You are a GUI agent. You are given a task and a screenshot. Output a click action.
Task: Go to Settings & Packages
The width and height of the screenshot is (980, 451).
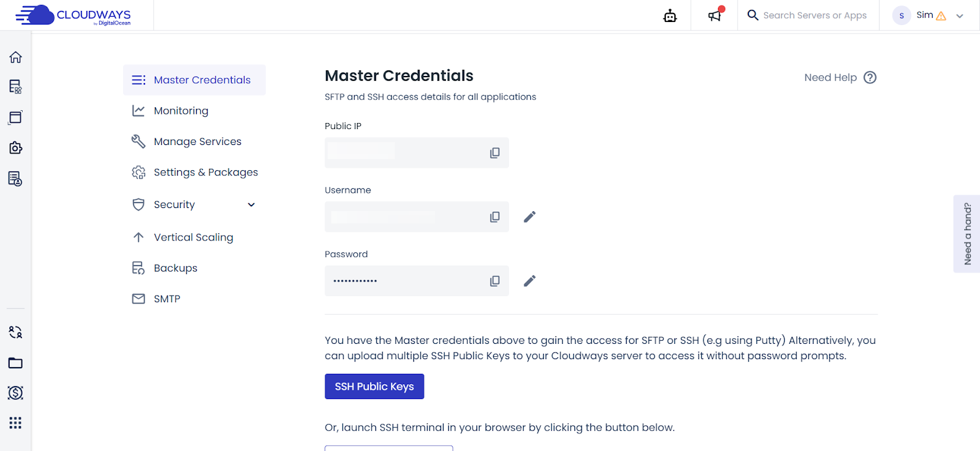click(x=206, y=172)
